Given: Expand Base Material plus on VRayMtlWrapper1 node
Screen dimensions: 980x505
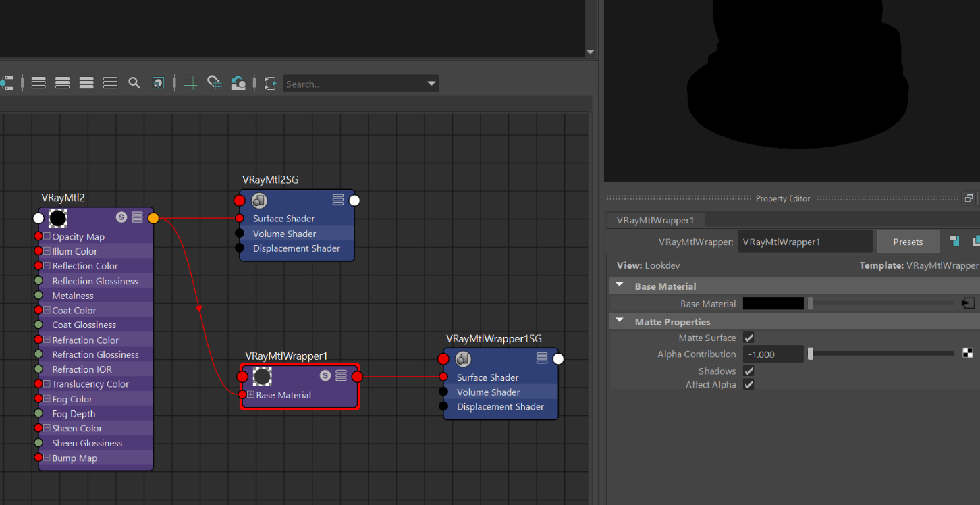Looking at the screenshot, I should click(250, 394).
